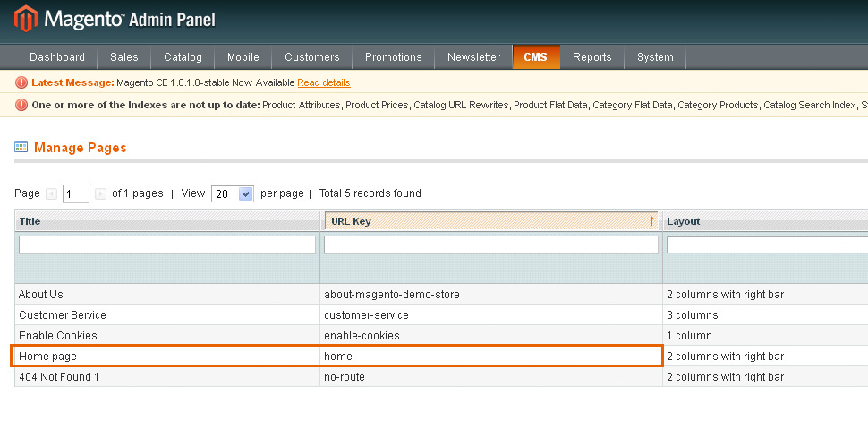Click the Manage Pages grid icon

click(21, 147)
